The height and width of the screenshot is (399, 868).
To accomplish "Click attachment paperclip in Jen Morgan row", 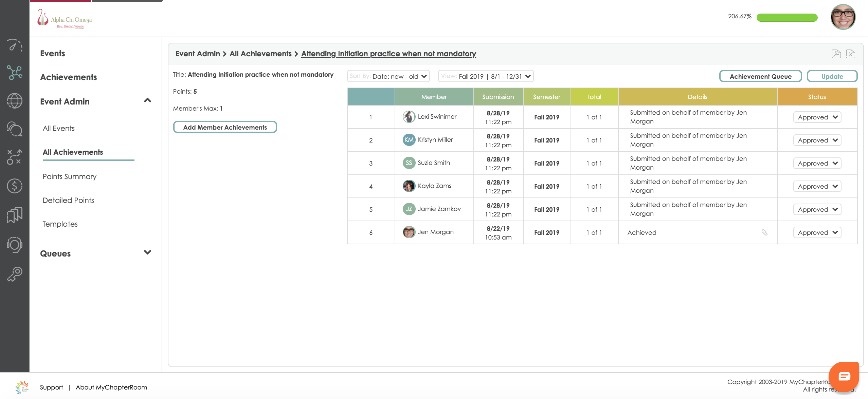I will (764, 232).
